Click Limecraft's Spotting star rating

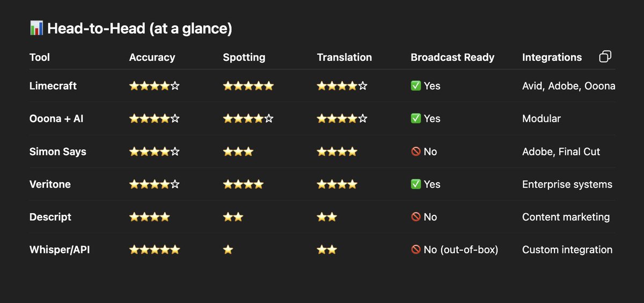click(248, 86)
